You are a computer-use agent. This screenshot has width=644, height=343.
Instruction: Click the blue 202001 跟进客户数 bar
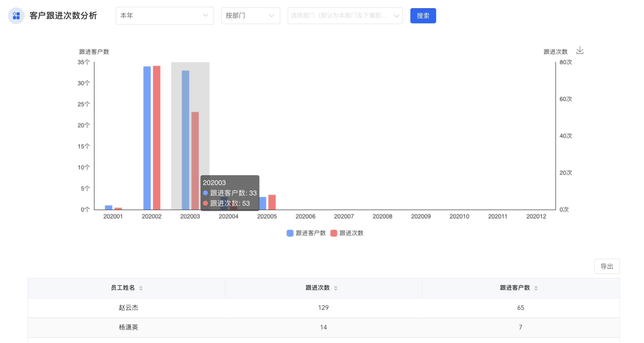click(108, 208)
